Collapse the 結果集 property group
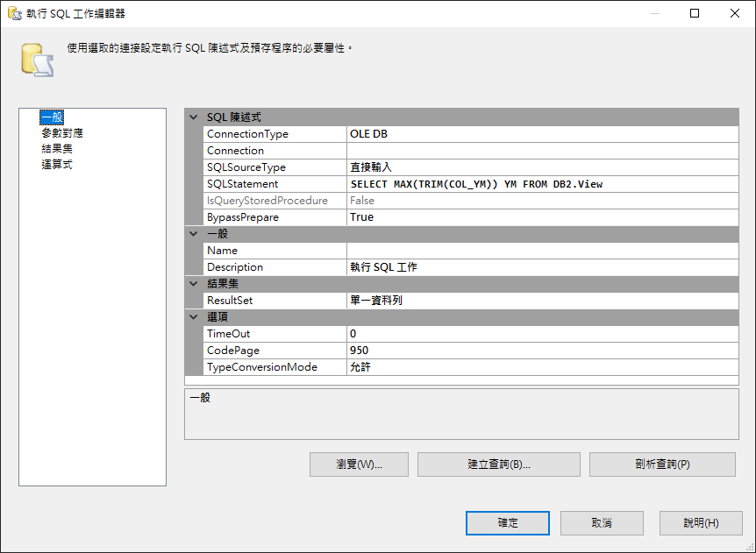 [x=194, y=284]
